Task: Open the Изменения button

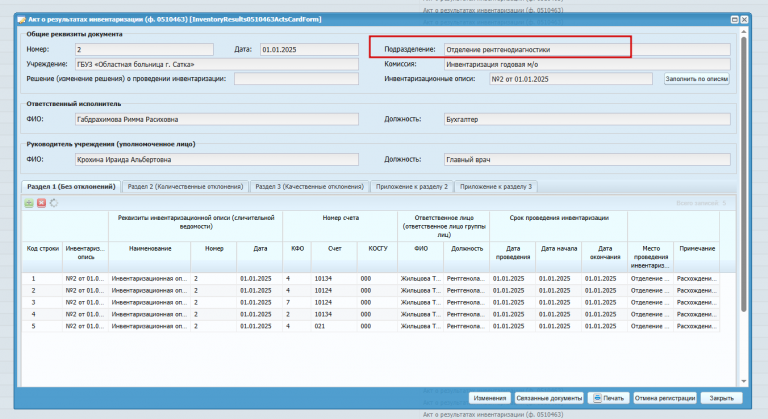Action: 490,398
